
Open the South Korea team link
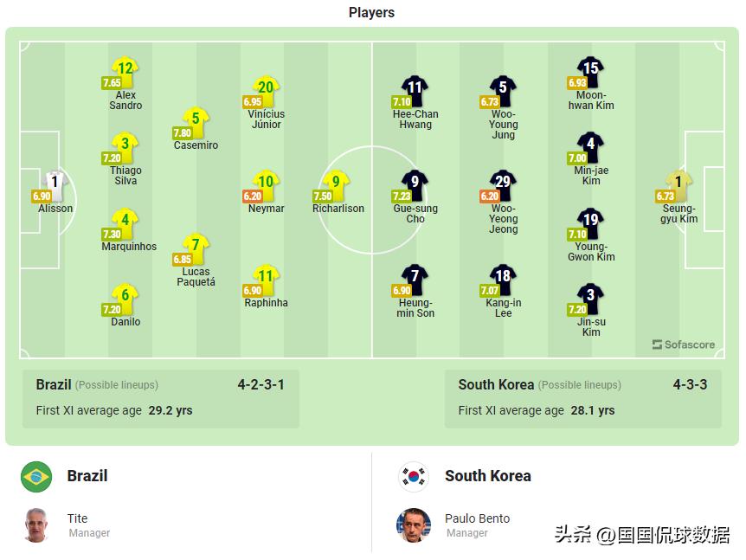tap(487, 476)
